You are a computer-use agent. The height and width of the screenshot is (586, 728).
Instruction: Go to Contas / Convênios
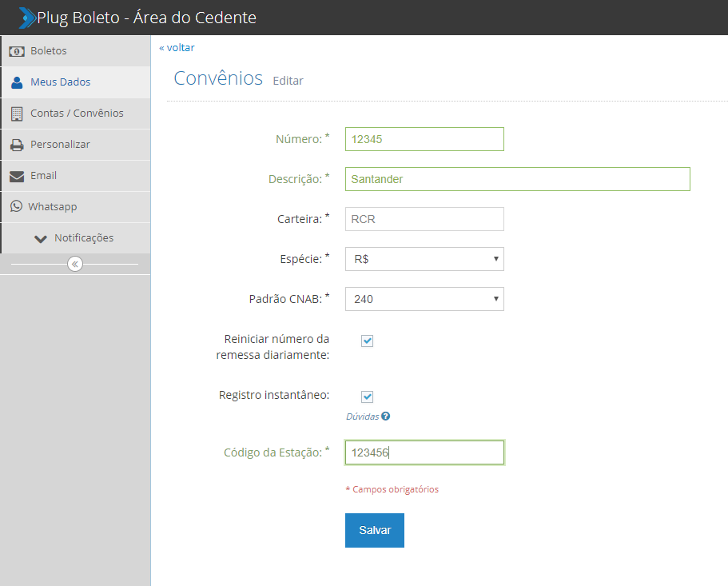click(x=76, y=114)
